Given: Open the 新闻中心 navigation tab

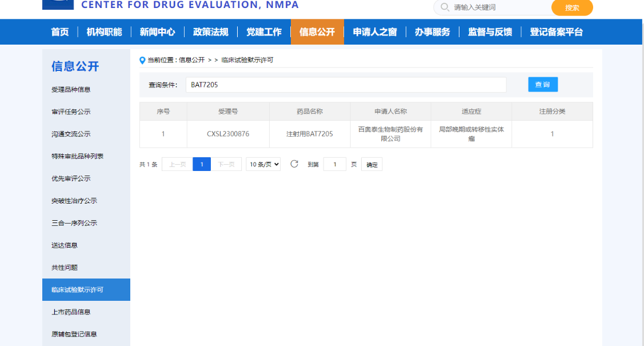Looking at the screenshot, I should tap(157, 32).
